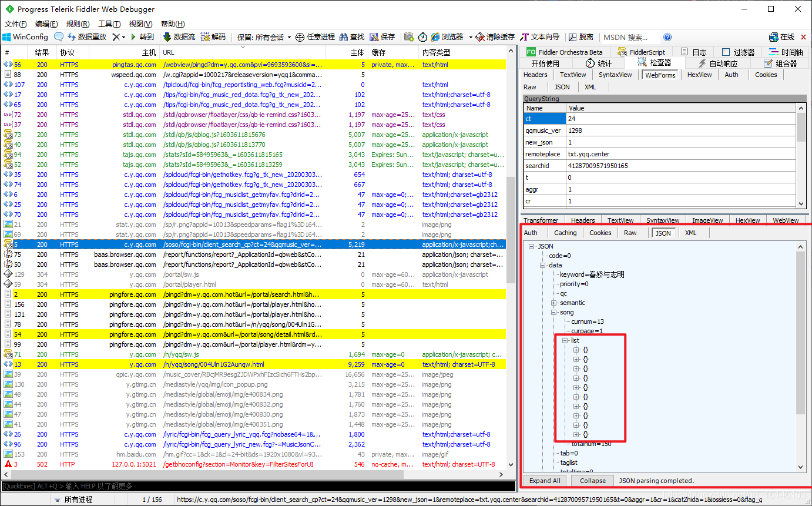
Task: Click the 清除缓存 clear cache button
Action: (495, 37)
